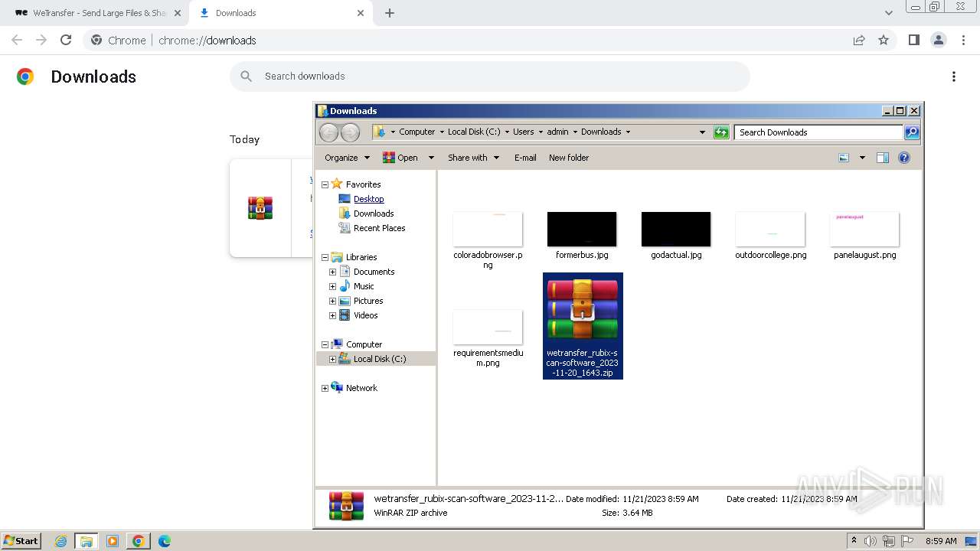Launch Microsoft Edge from taskbar
This screenshot has height=551, width=980.
[164, 541]
